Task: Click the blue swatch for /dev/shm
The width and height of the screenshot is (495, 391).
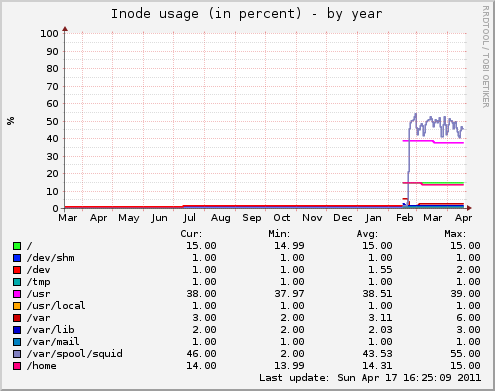Action: click(x=17, y=258)
